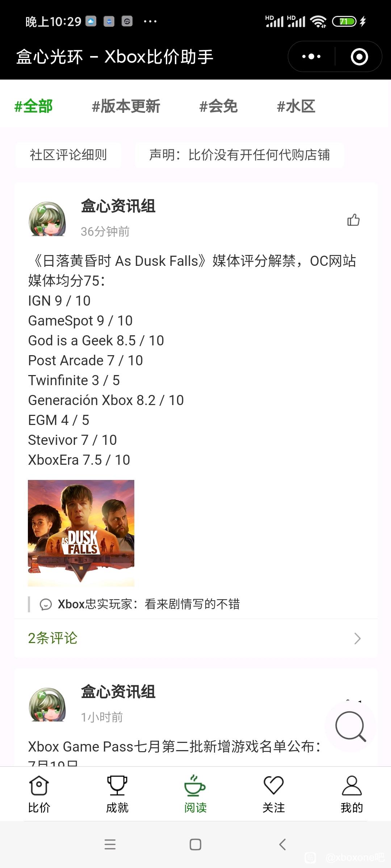Open first 盒心资讯组 avatar profile

(47, 219)
